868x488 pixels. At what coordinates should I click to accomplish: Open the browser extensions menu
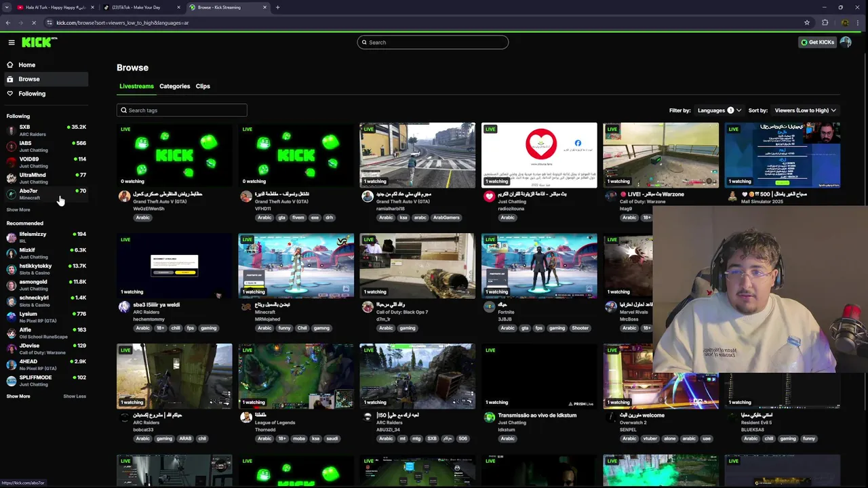click(x=825, y=23)
